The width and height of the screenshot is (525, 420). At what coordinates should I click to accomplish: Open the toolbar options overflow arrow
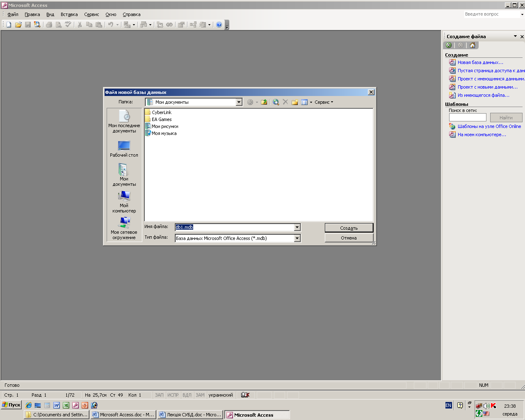click(227, 25)
